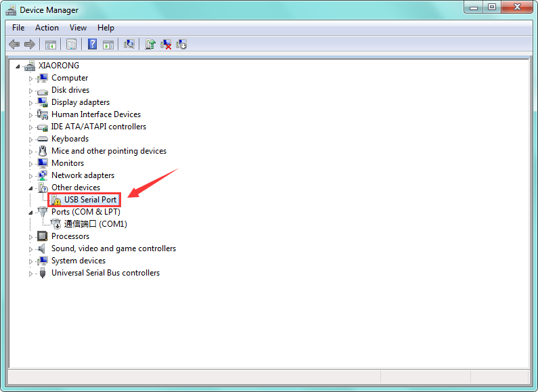
Task: Click the action pane toolbar icon with green arrow
Action: click(x=108, y=44)
